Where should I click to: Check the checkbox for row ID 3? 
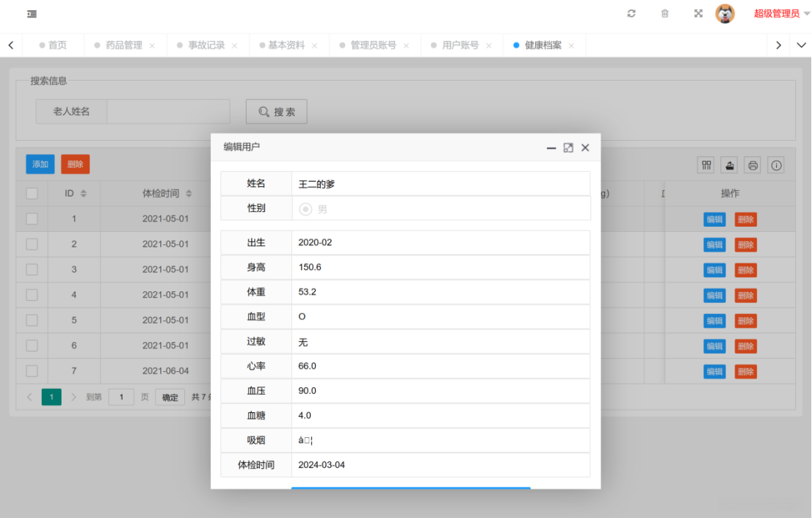pos(32,269)
